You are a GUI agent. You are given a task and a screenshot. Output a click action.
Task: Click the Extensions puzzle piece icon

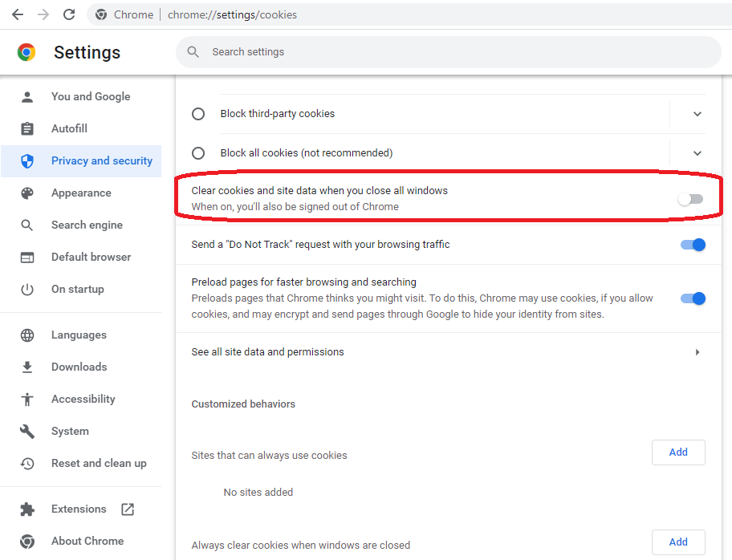27,509
